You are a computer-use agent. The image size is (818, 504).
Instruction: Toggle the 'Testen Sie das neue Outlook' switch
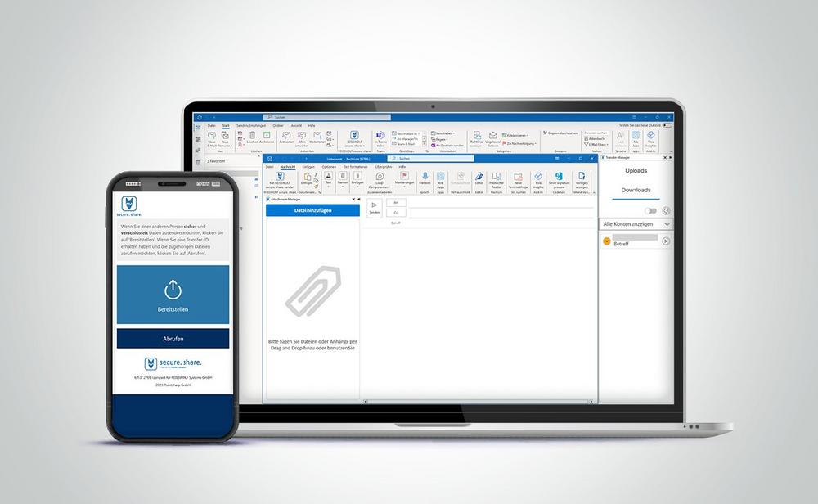(x=666, y=125)
